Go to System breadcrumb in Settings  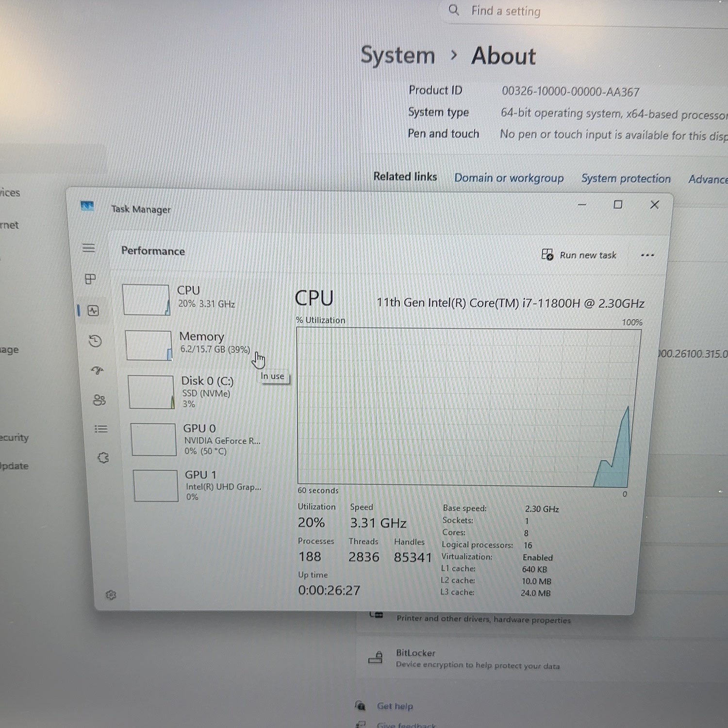pyautogui.click(x=397, y=55)
